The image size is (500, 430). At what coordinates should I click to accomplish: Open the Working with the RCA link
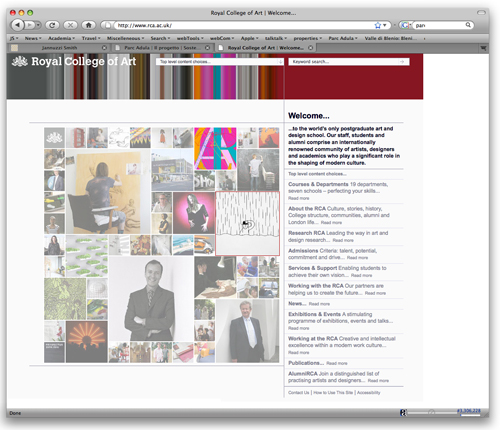[316, 286]
